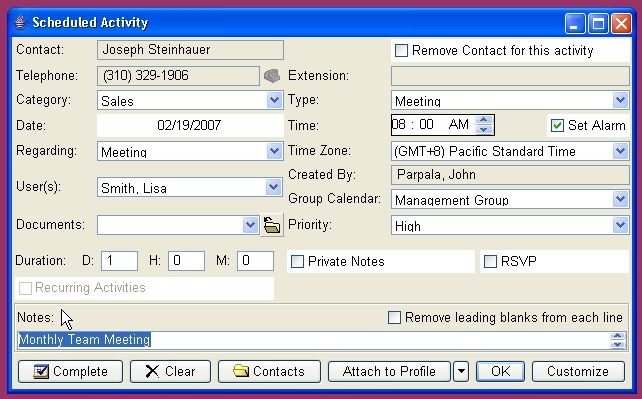Image resolution: width=642 pixels, height=399 pixels.
Task: Expand the Type dropdown
Action: click(x=621, y=100)
